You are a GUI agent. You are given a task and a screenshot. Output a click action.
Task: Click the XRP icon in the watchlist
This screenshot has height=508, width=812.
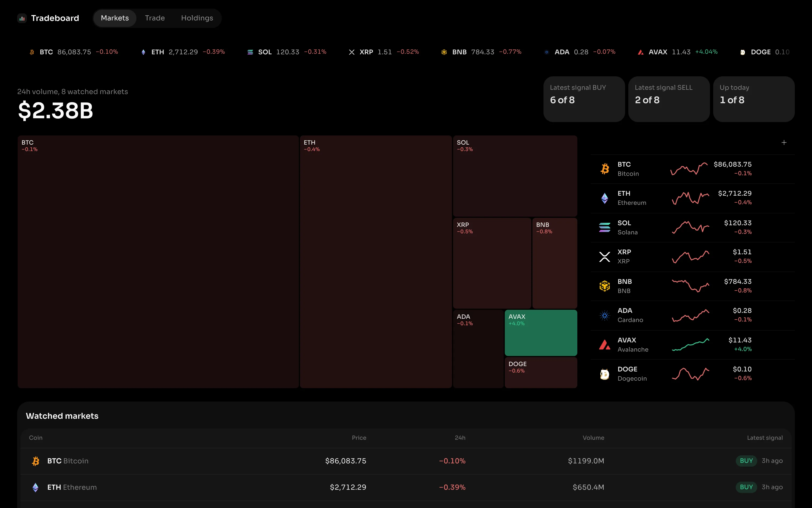point(605,257)
